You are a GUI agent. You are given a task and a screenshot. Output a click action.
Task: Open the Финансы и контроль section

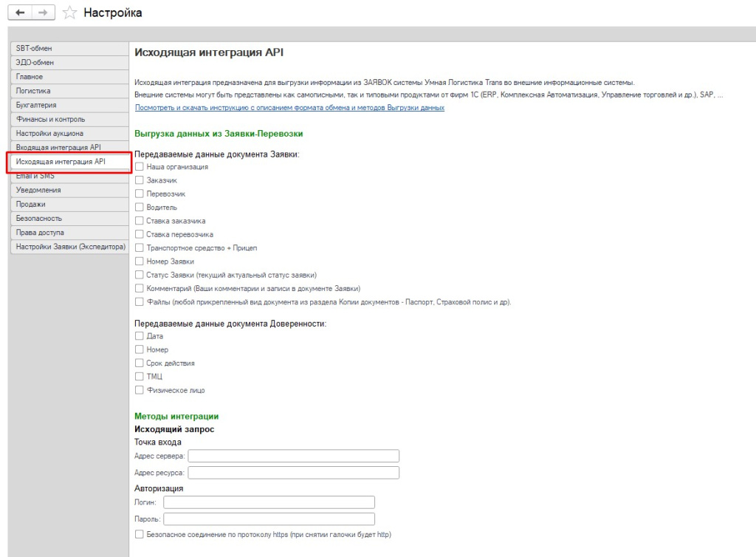tap(69, 119)
